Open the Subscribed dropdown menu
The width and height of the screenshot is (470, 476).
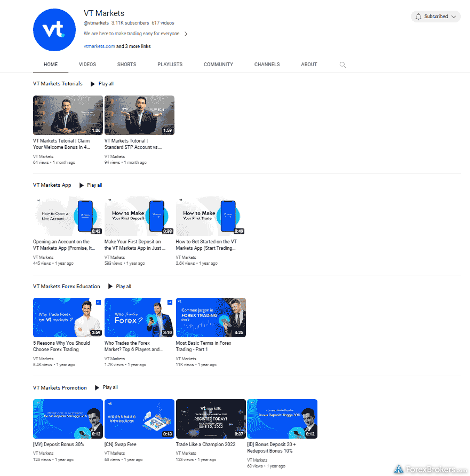click(436, 17)
